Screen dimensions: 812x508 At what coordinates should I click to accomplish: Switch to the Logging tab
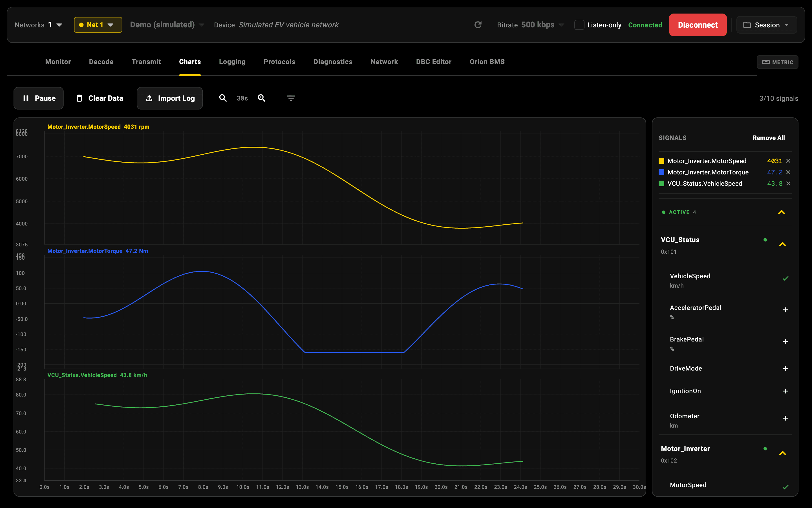click(x=232, y=62)
